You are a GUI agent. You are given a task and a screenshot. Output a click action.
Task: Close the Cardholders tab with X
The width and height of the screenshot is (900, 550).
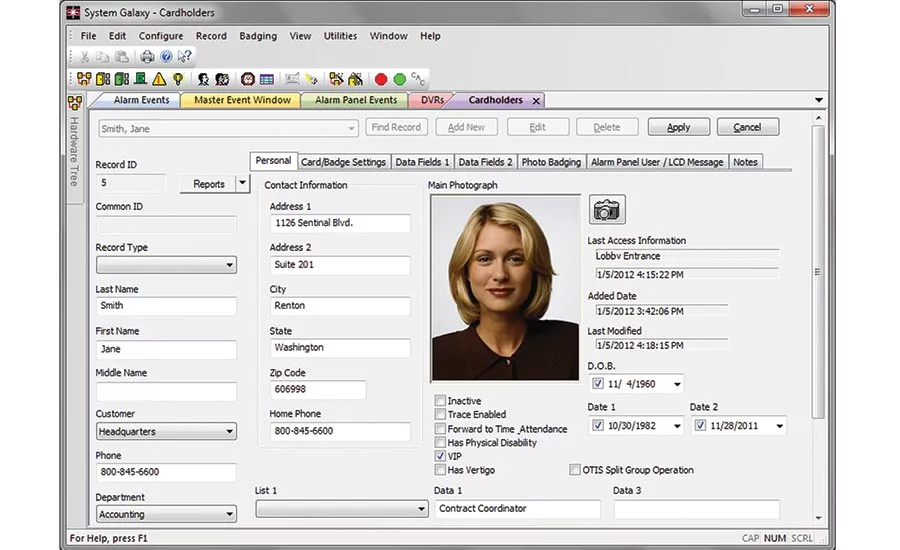click(536, 101)
